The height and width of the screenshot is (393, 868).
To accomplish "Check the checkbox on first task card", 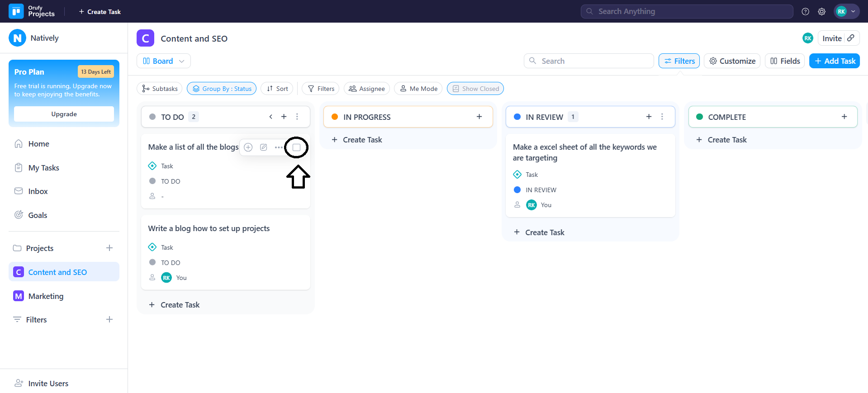I will click(x=297, y=147).
